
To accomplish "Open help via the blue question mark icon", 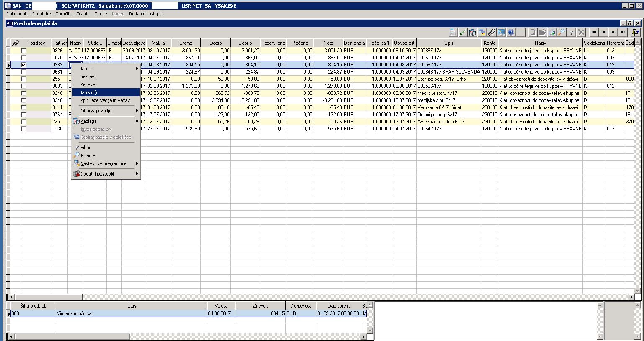I will [511, 32].
